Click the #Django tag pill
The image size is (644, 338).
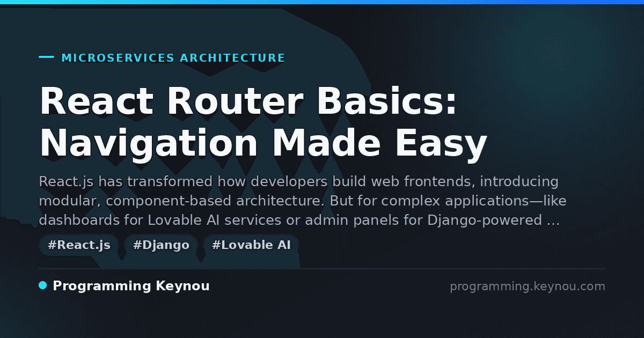[x=161, y=245]
